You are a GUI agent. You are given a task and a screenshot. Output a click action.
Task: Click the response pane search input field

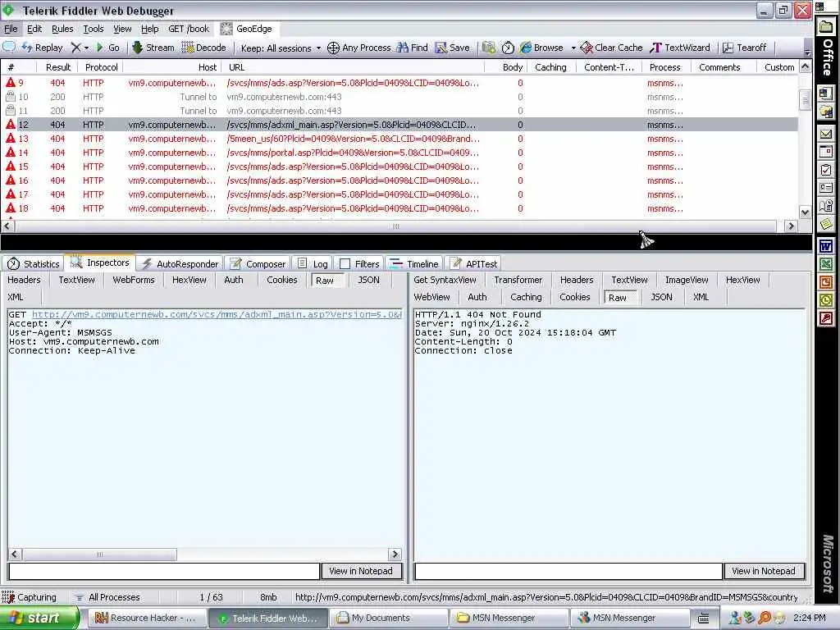(568, 571)
